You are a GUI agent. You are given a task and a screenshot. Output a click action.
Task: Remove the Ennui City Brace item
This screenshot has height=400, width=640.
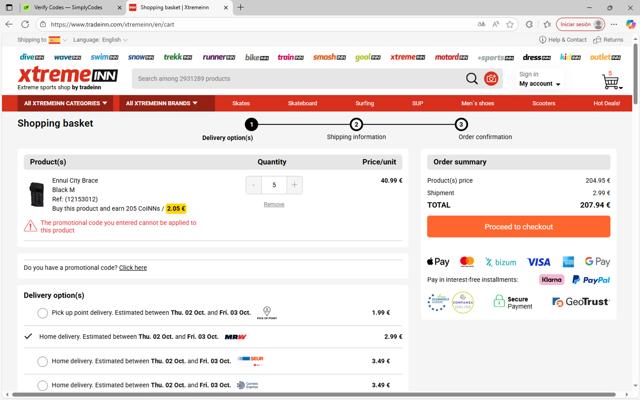[x=274, y=204]
